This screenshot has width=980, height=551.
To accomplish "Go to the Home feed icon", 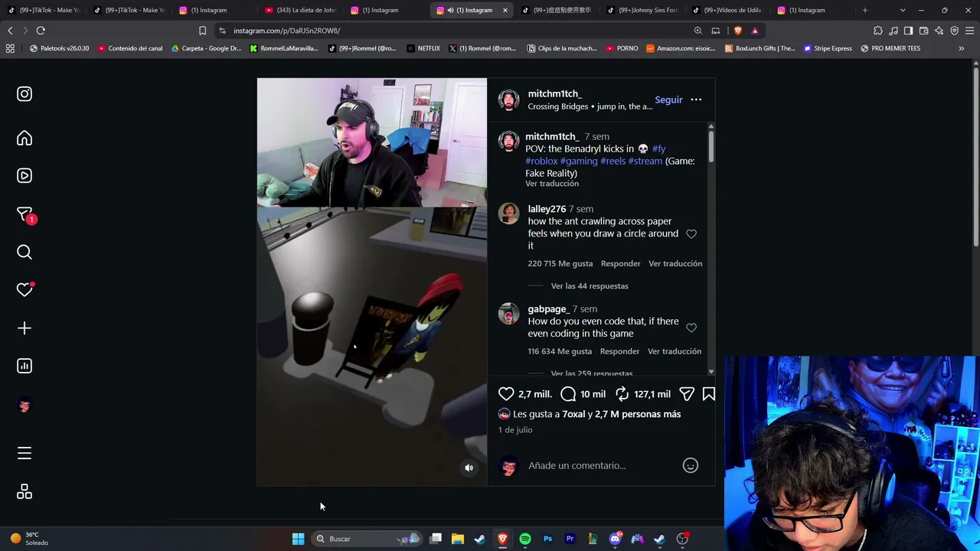I will click(24, 138).
